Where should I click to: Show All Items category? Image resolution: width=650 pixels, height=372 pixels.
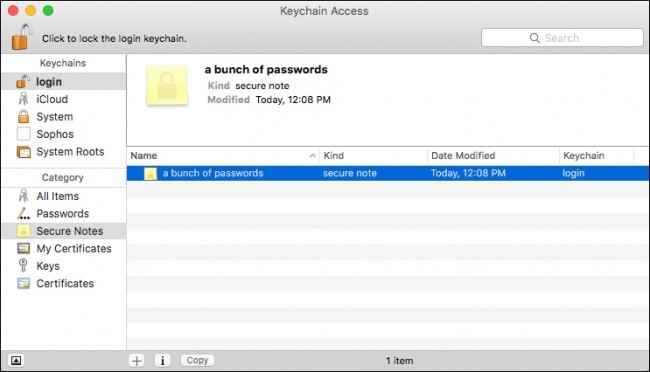63,196
